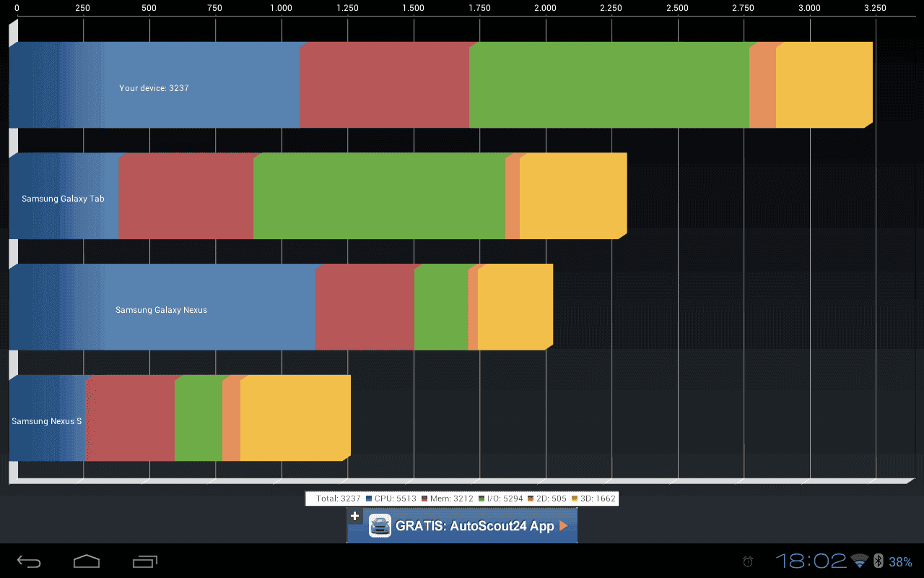924x578 pixels.
Task: Click the "Samsung Galaxy Nexus" bar label
Action: pos(161,310)
